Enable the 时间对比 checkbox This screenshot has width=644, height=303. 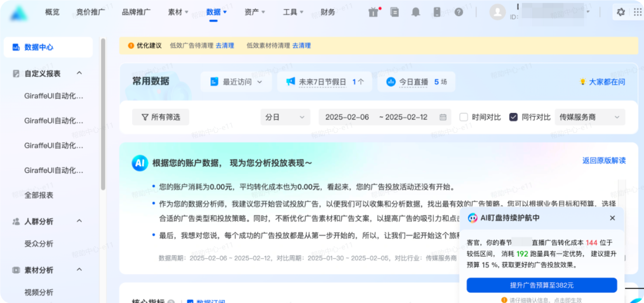pos(464,117)
